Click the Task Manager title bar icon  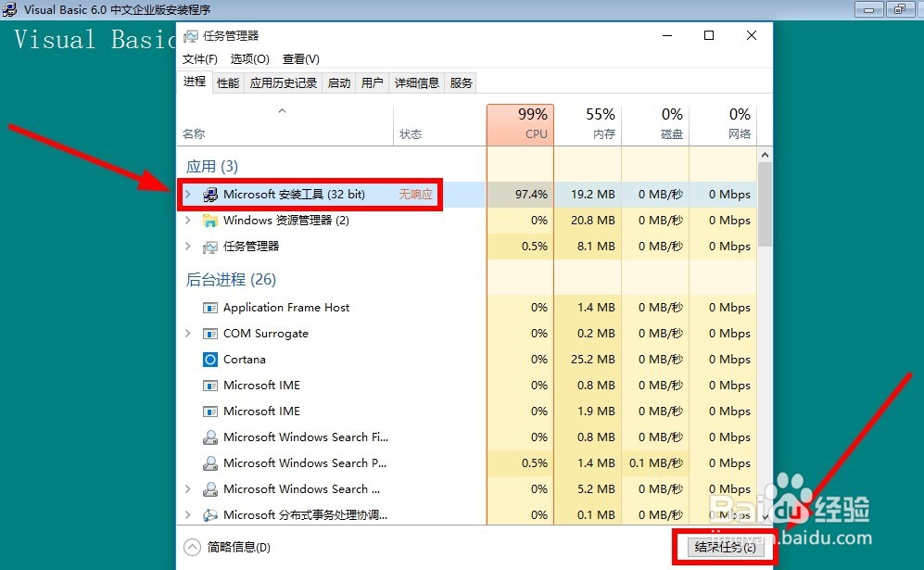[191, 36]
